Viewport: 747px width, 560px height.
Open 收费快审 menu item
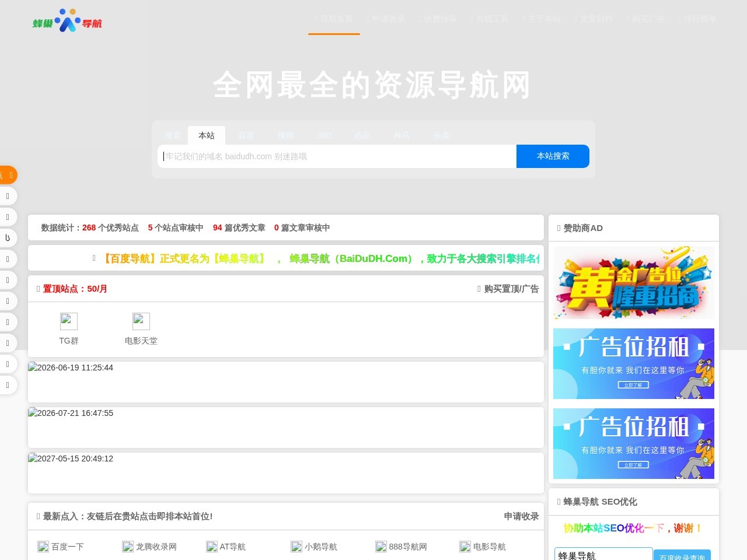pyautogui.click(x=438, y=19)
